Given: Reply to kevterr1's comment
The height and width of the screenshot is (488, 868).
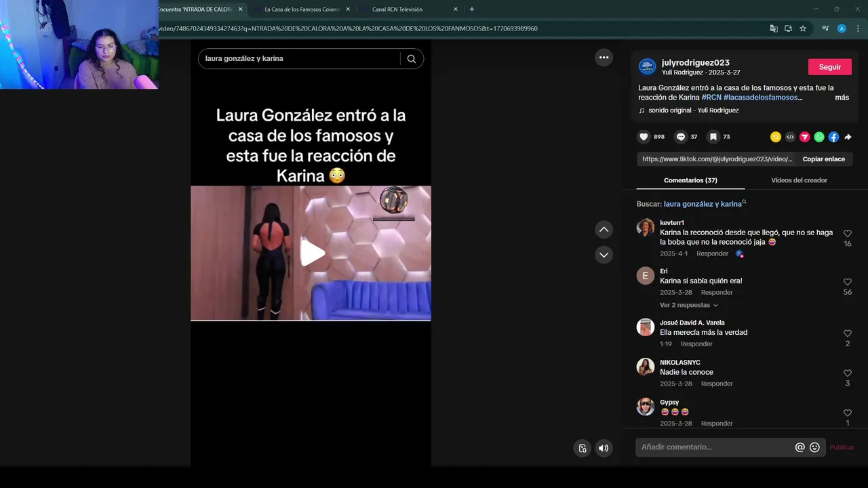Looking at the screenshot, I should click(712, 253).
